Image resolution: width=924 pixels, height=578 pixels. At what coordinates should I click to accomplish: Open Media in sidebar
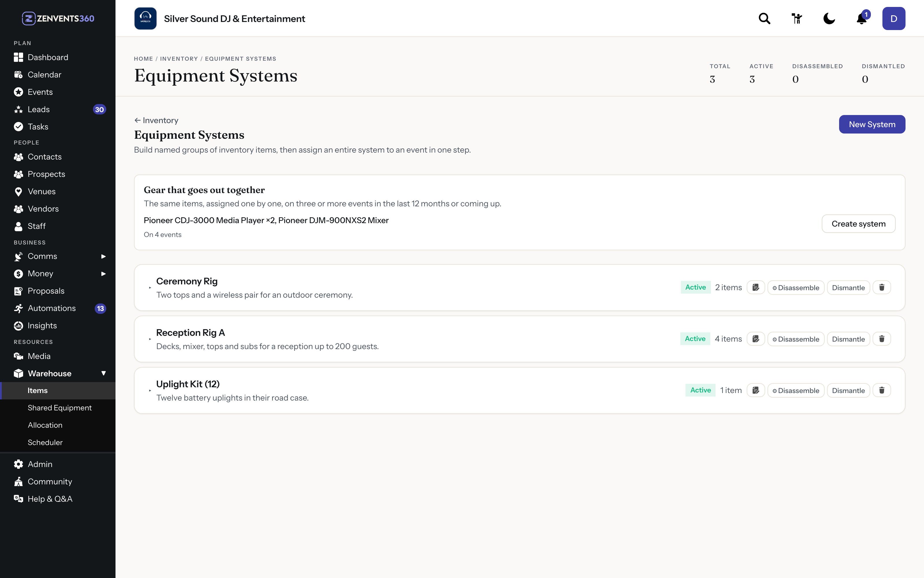pos(58,356)
